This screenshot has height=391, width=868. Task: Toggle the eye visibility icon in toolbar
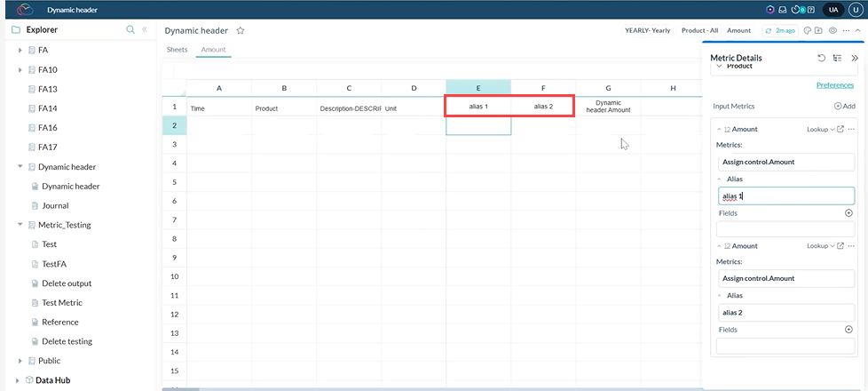point(832,30)
